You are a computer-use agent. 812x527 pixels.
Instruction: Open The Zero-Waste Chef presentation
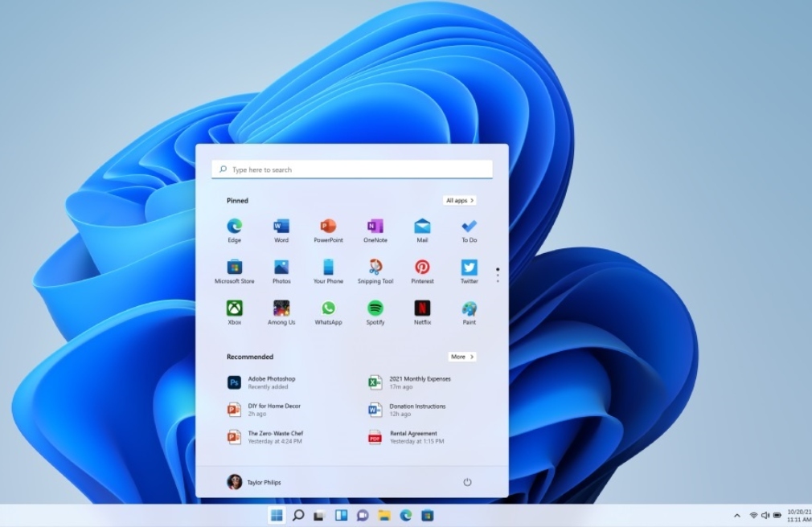coord(265,437)
